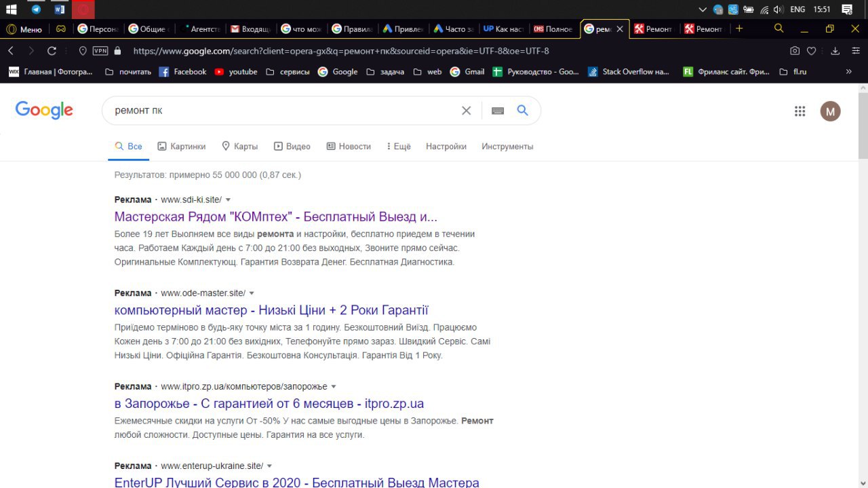Open the GX Corner gamepad icon
This screenshot has width=868, height=488.
click(x=60, y=29)
